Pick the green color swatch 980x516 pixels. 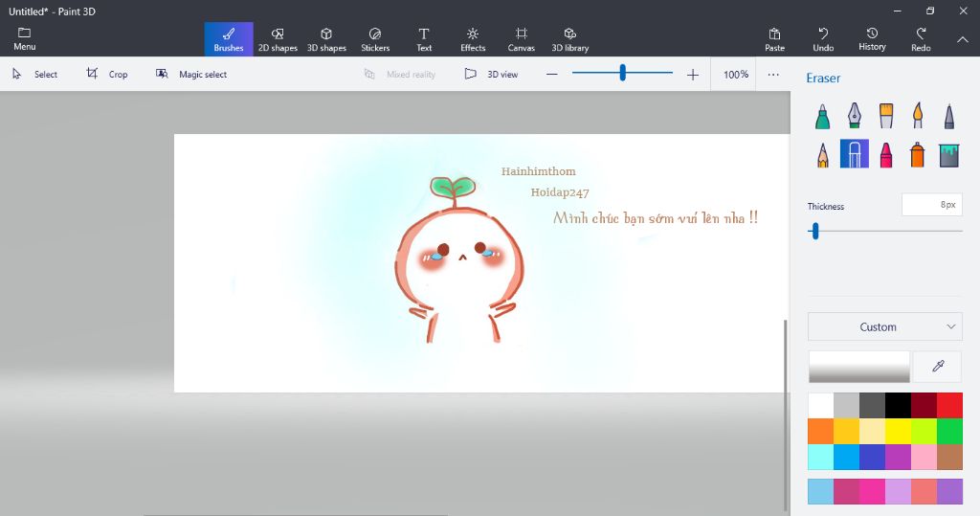click(949, 431)
